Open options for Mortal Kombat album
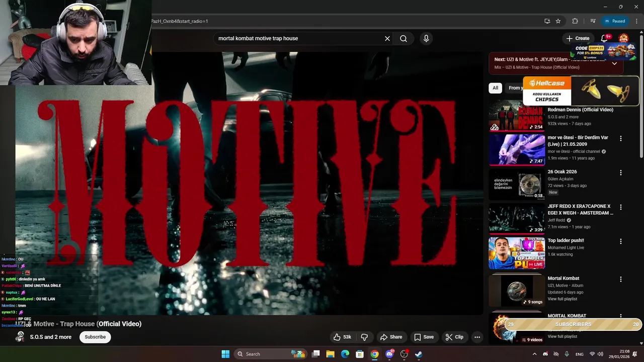 (620, 279)
